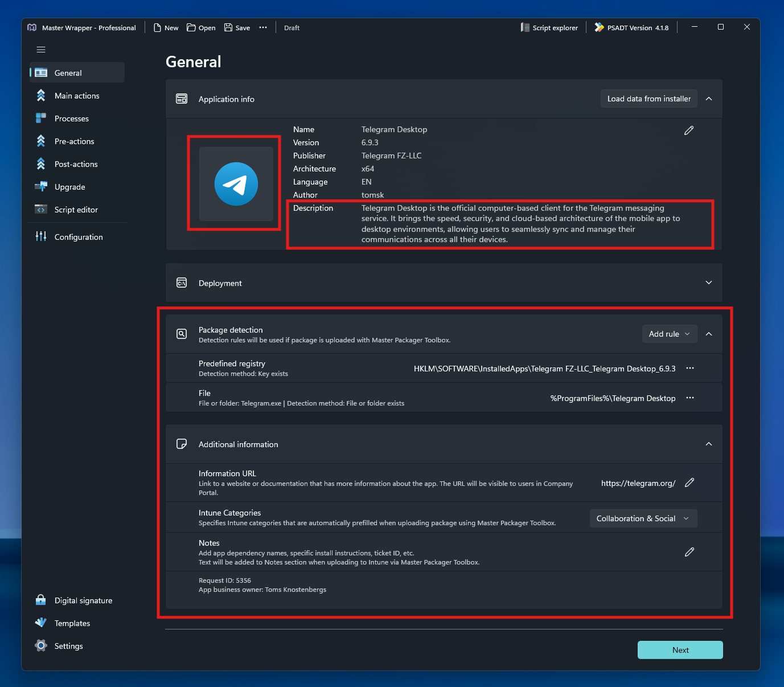Open the Configuration page
The width and height of the screenshot is (784, 687).
point(77,236)
